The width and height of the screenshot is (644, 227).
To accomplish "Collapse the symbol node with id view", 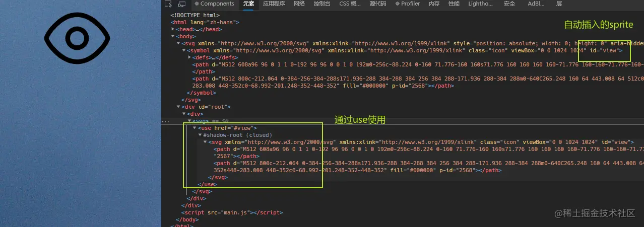I will (184, 50).
